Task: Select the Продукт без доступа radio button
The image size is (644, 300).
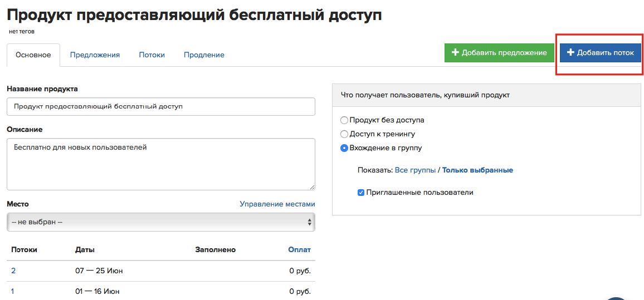Action: [344, 120]
